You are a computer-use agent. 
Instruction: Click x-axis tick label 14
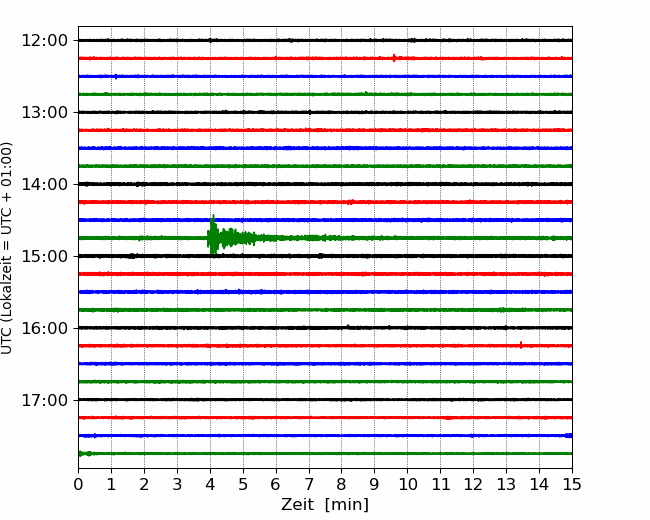[x=539, y=484]
